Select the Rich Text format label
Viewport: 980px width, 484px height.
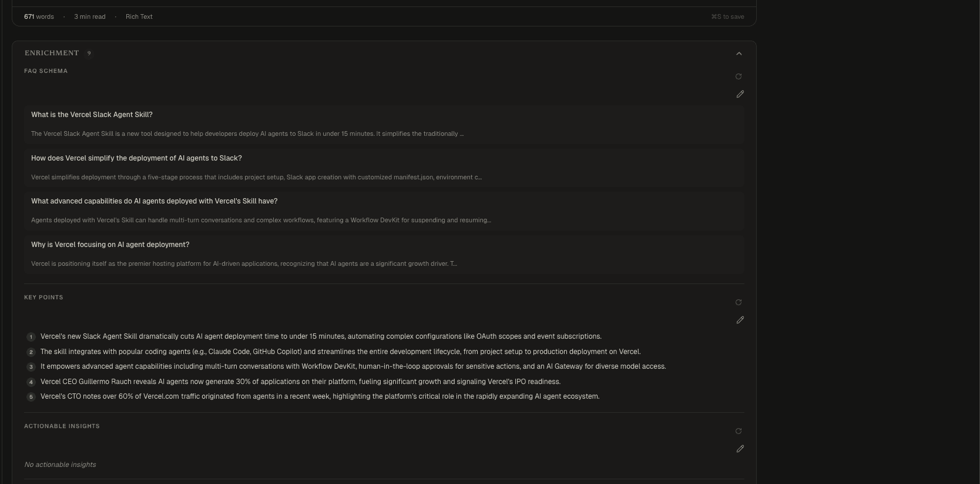(139, 16)
